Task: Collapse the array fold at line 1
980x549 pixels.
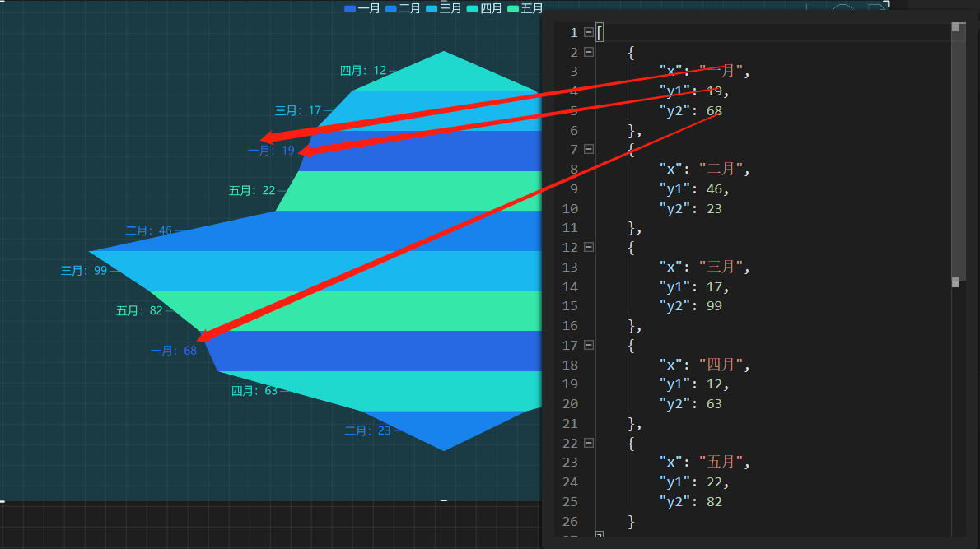Action: coord(589,32)
